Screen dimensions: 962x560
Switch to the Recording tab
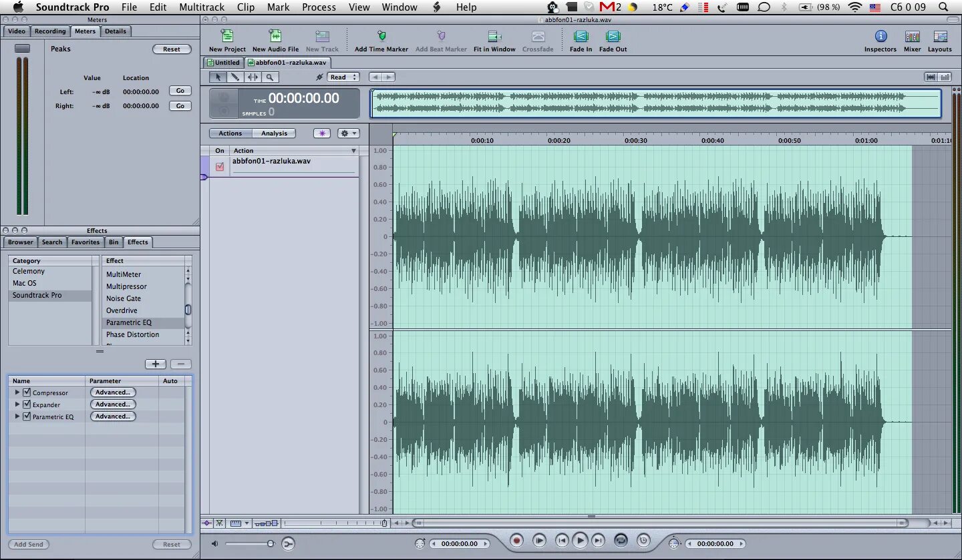click(x=50, y=31)
